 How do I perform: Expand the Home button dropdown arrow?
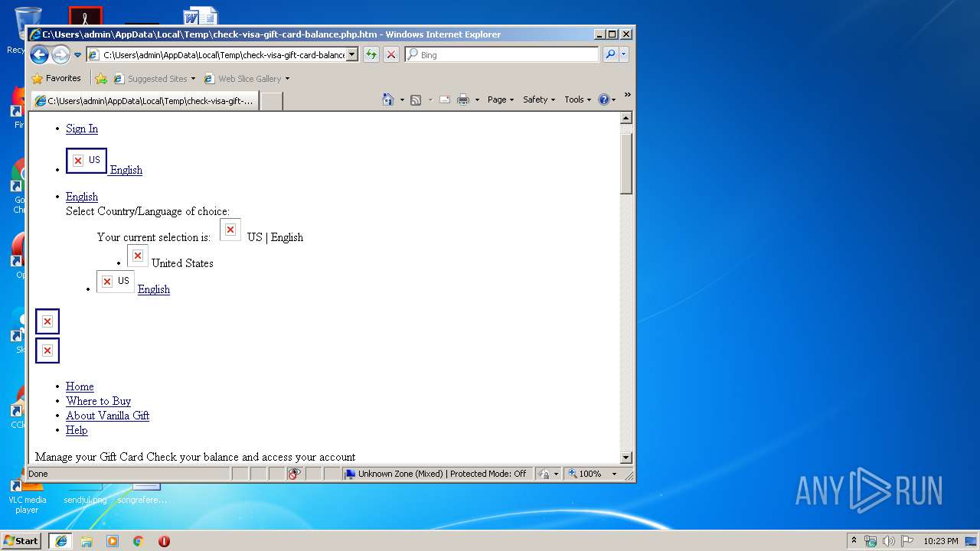pos(402,99)
